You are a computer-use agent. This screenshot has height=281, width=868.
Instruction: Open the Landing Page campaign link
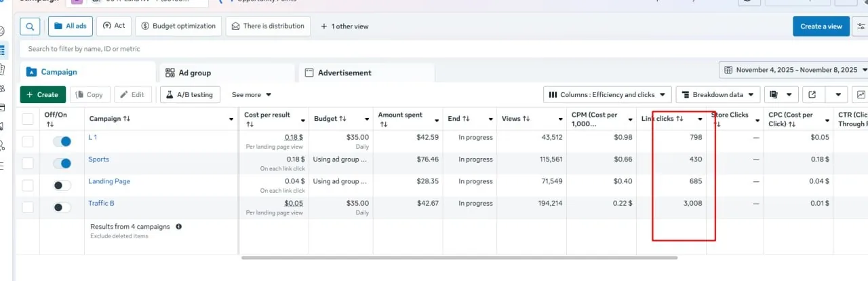(x=109, y=181)
